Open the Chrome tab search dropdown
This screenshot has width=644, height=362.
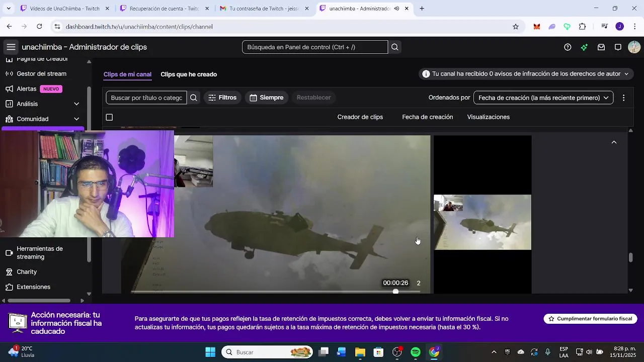click(8, 9)
